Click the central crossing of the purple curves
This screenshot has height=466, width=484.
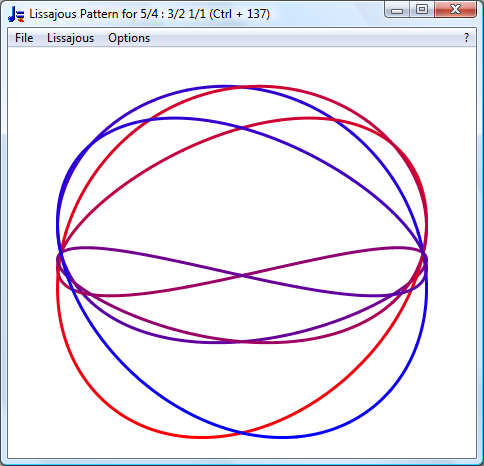point(242,275)
